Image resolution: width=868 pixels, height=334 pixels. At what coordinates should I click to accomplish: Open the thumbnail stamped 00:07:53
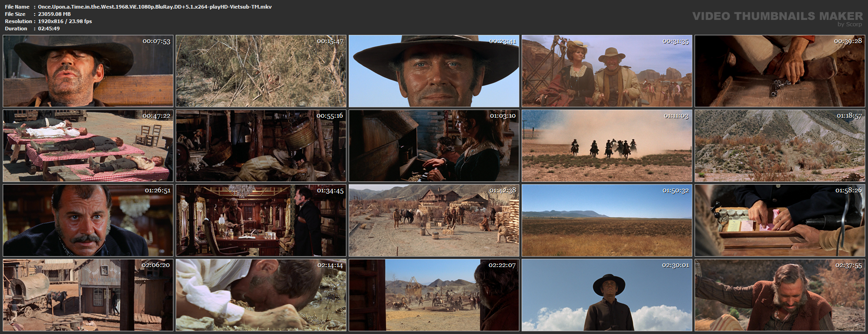(88, 71)
